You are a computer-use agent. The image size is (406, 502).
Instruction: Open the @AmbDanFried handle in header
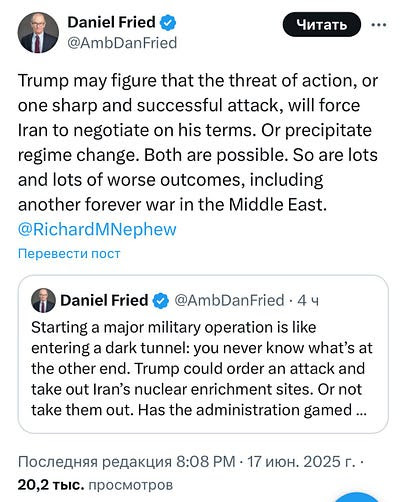[x=122, y=43]
